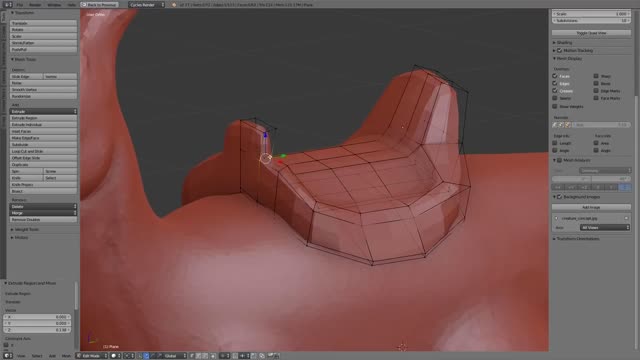Open the Extrude dropdown in Add section

[43, 111]
